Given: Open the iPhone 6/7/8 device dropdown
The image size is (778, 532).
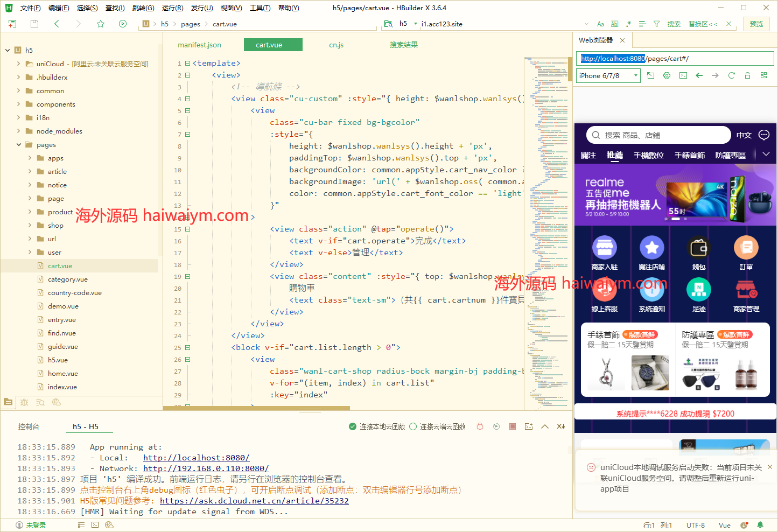Looking at the screenshot, I should click(608, 75).
